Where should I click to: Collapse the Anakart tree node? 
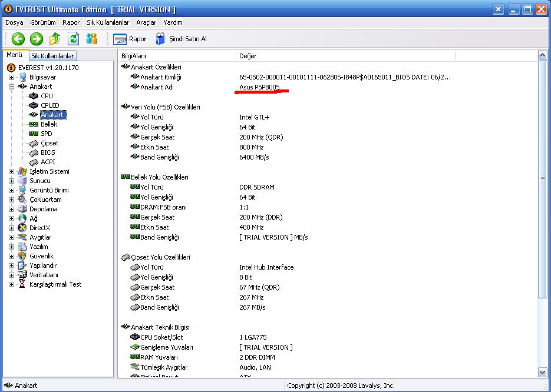12,87
